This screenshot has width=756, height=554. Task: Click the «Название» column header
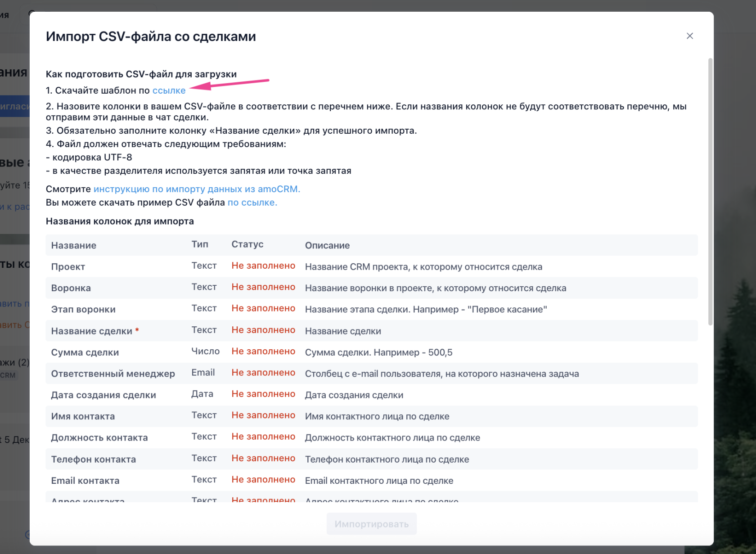click(x=73, y=245)
